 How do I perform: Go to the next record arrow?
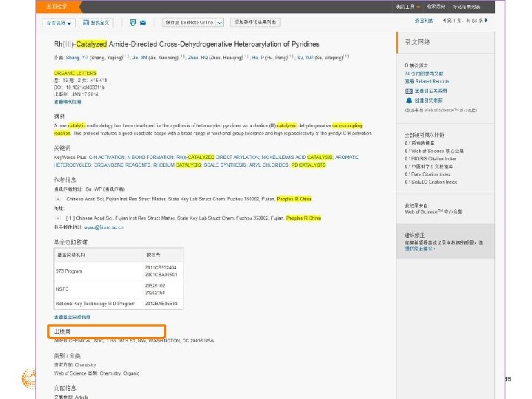click(486, 21)
